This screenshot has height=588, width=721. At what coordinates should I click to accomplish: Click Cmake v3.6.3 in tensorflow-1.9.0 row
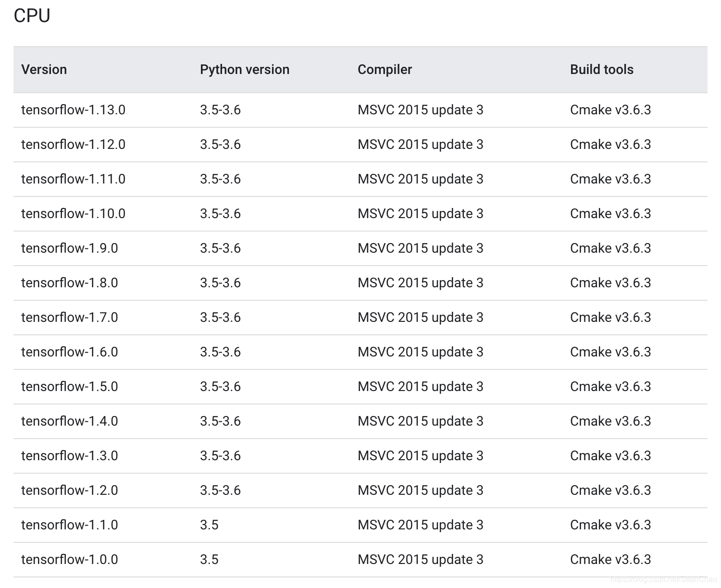(610, 248)
